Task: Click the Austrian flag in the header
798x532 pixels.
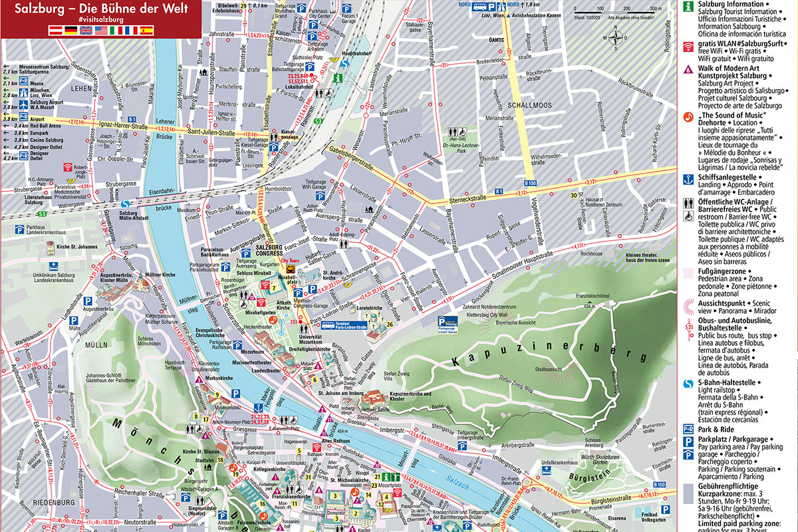Action: 55,31
